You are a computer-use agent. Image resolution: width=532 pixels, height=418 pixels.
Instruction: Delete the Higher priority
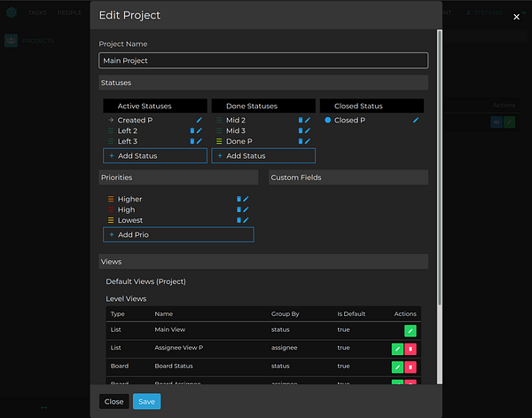click(x=239, y=199)
